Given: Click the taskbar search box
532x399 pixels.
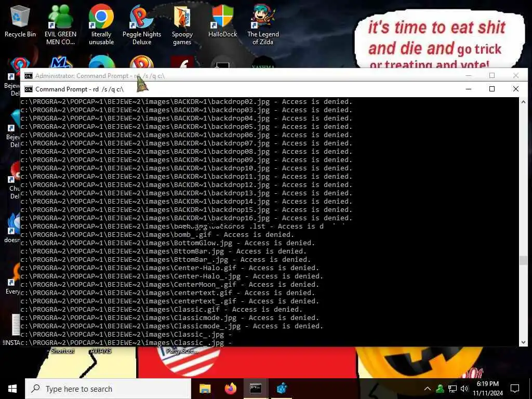Looking at the screenshot, I should click(x=108, y=389).
